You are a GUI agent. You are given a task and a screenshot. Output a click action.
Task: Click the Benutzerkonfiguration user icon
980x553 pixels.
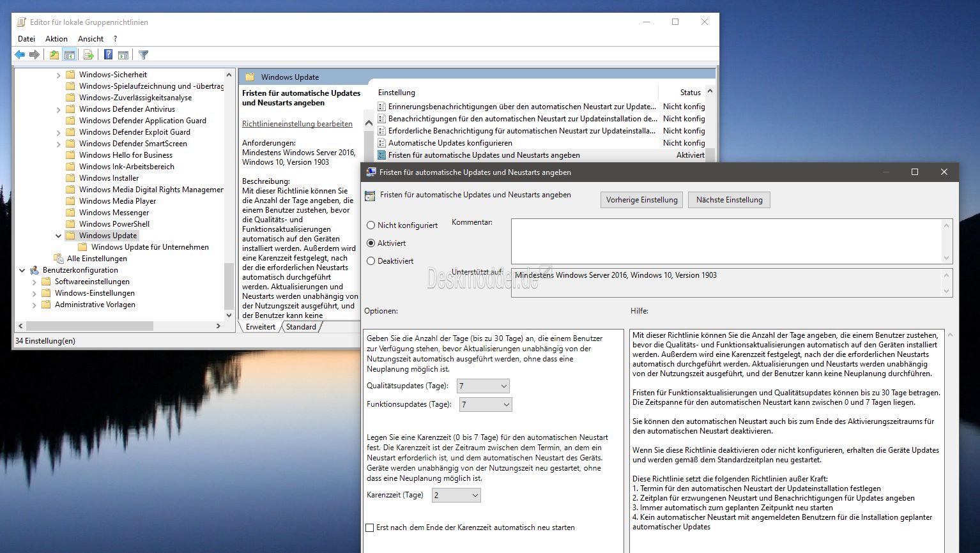[34, 270]
